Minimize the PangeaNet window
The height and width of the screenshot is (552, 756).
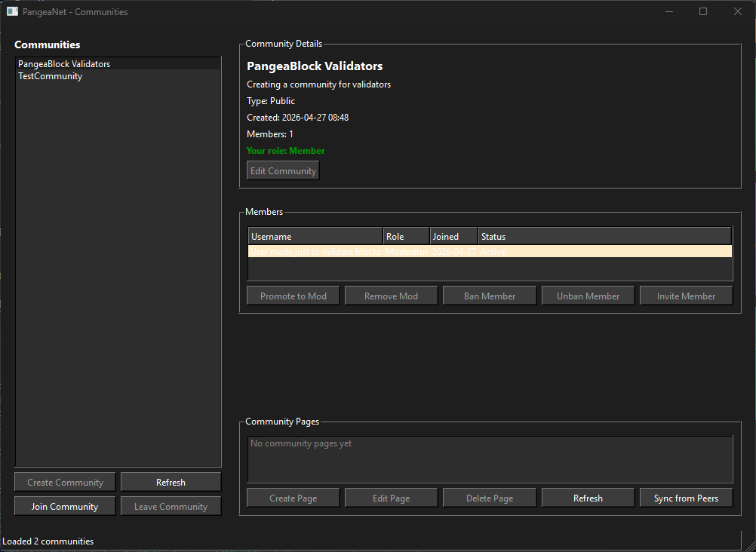point(669,11)
